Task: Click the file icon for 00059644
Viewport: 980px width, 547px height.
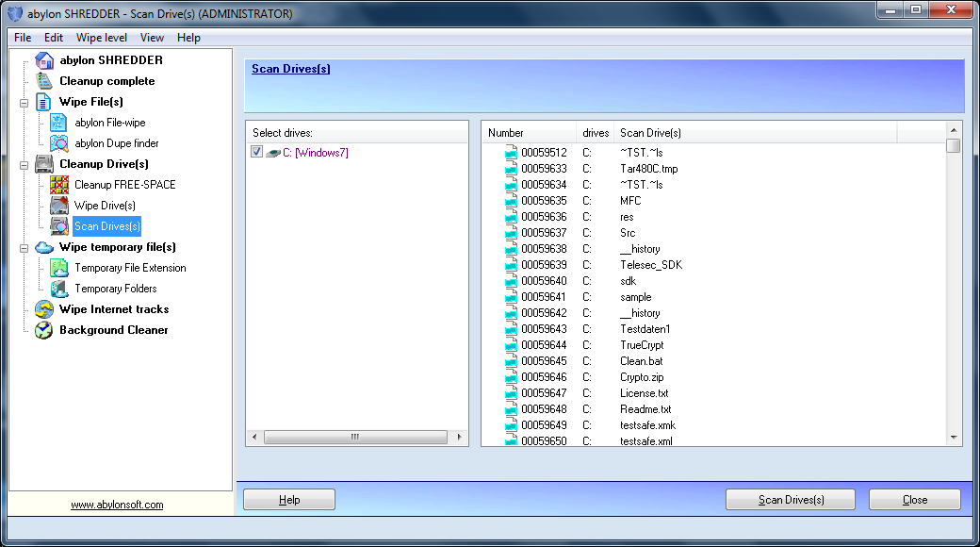Action: (x=512, y=345)
